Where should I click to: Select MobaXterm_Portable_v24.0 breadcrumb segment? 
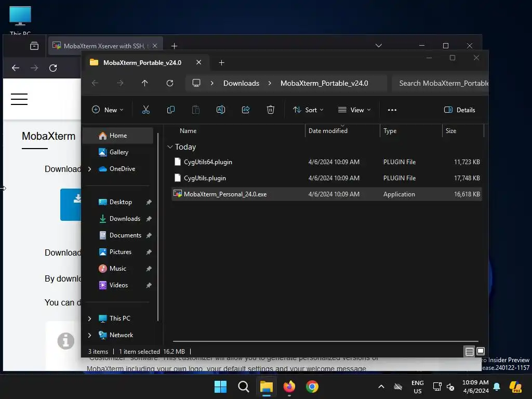coord(324,84)
